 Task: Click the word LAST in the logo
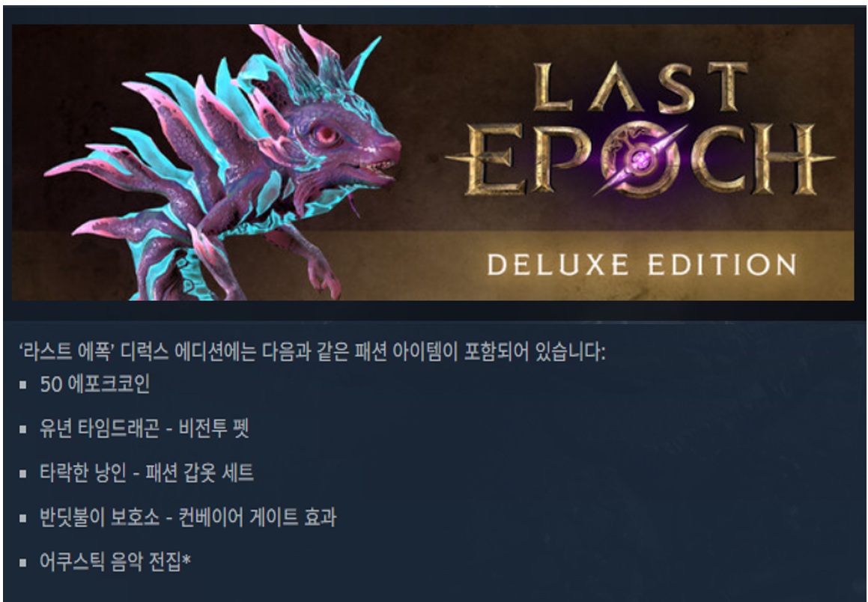(x=640, y=87)
